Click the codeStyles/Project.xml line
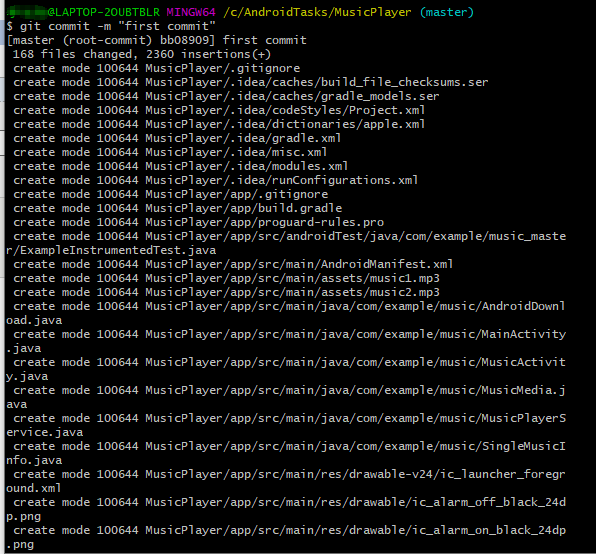This screenshot has width=596, height=554. click(219, 111)
